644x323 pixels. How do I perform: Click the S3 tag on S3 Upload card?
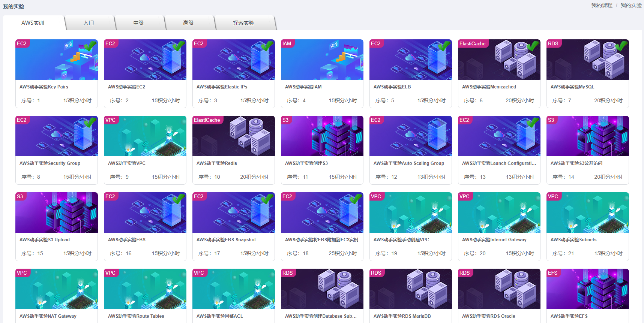point(20,196)
